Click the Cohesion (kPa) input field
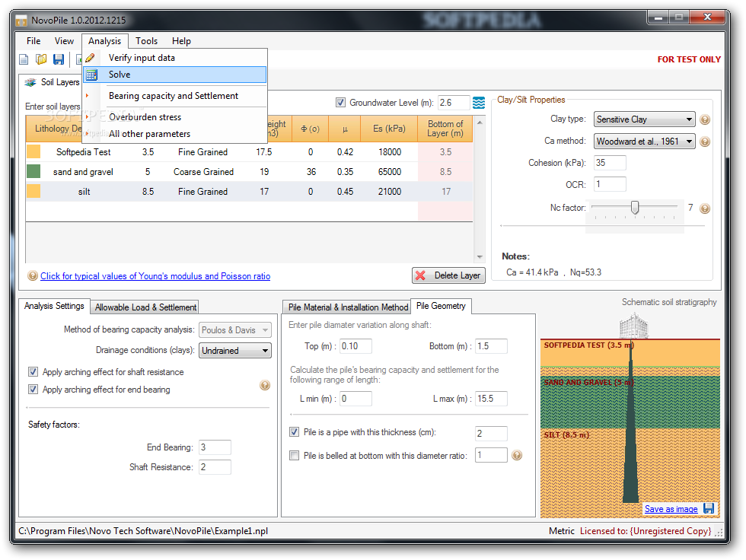The width and height of the screenshot is (746, 560). pos(610,163)
